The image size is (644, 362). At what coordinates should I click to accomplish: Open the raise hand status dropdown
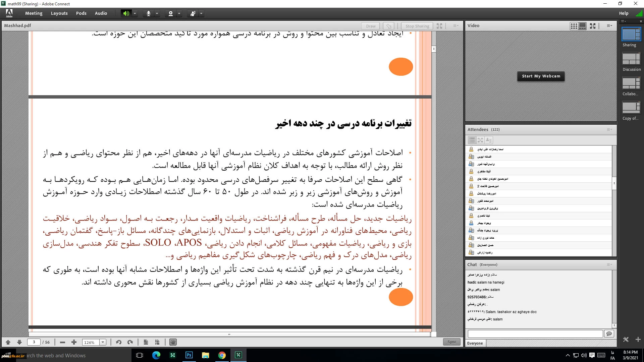pyautogui.click(x=201, y=13)
